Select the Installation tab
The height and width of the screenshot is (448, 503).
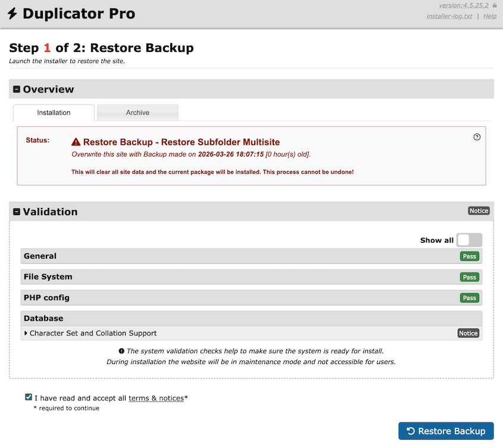coord(54,113)
